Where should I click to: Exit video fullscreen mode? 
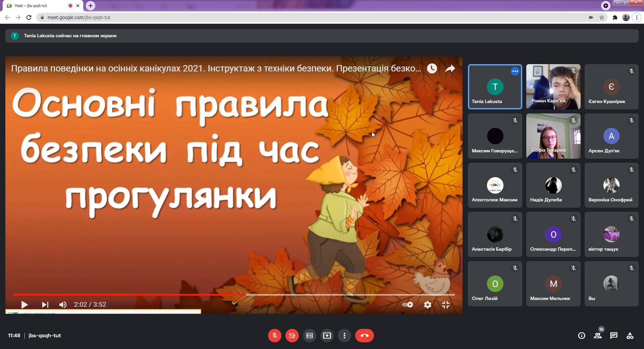[445, 305]
